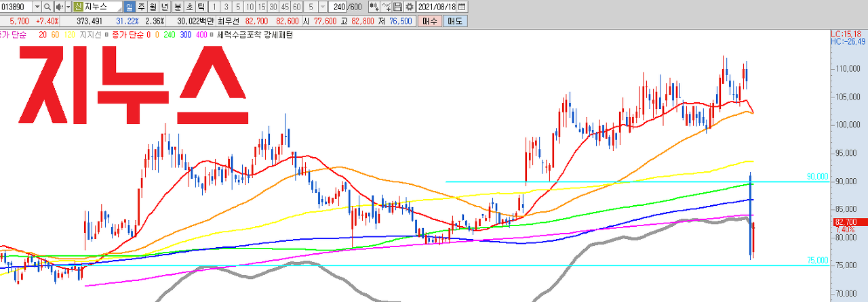This screenshot has width=868, height=302.
Task: Select the 일 daily chart period
Action: (130, 7)
